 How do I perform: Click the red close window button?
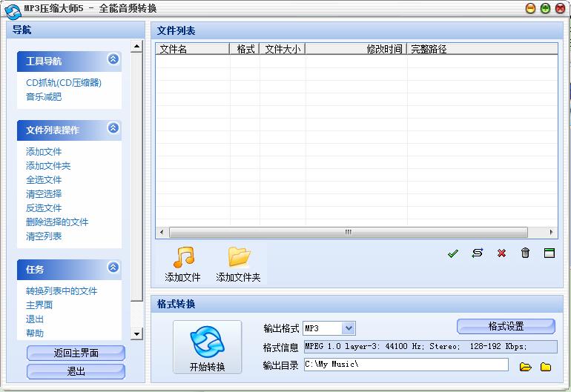[x=560, y=8]
